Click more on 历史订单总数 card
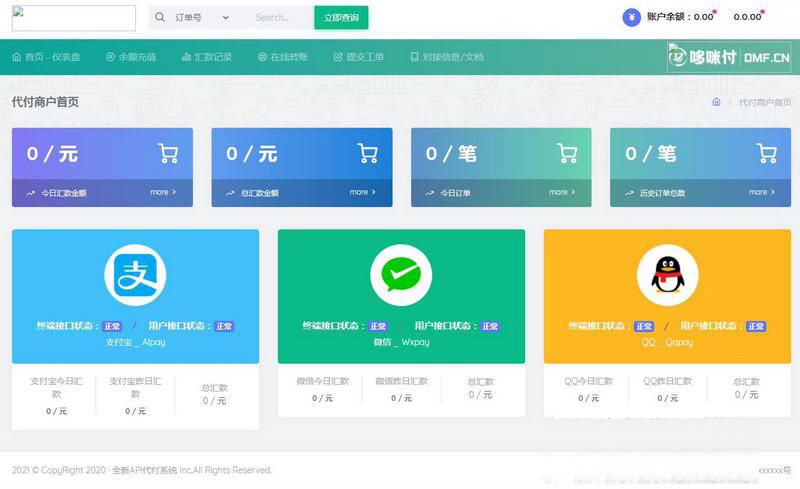Screen dimensions: 800x489 (x=762, y=192)
